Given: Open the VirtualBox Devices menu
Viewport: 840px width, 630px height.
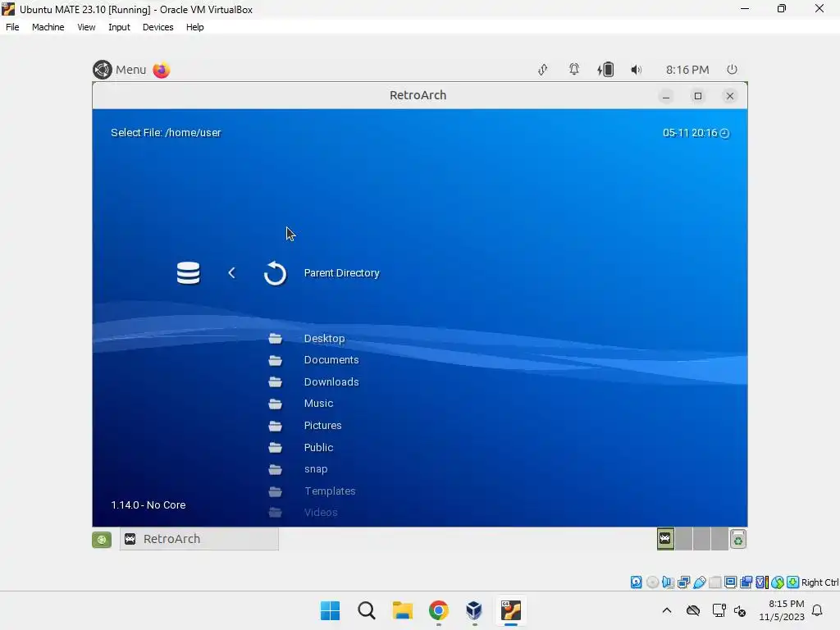Looking at the screenshot, I should pos(158,27).
